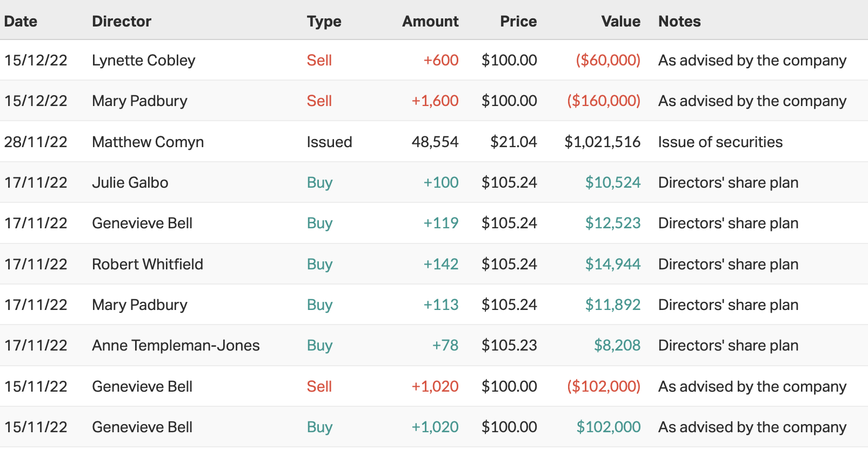Click the $21.04 price cell
This screenshot has width=868, height=449.
(513, 142)
